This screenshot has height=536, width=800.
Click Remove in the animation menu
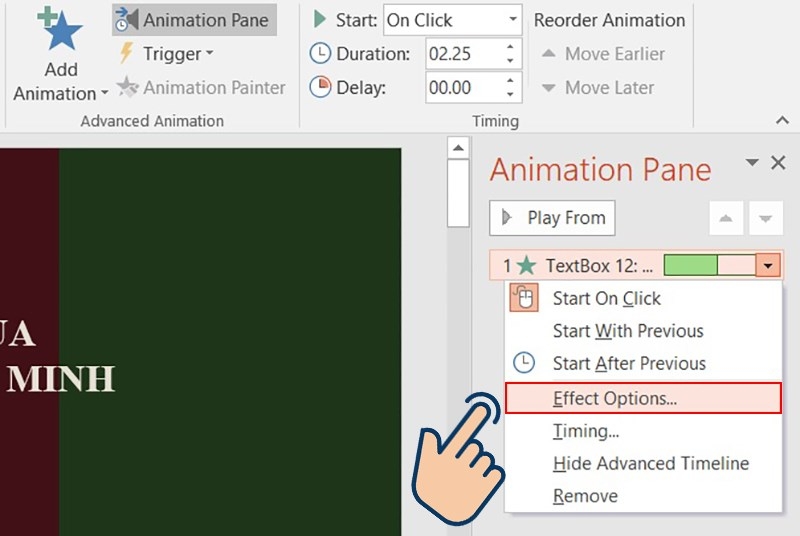643,496
